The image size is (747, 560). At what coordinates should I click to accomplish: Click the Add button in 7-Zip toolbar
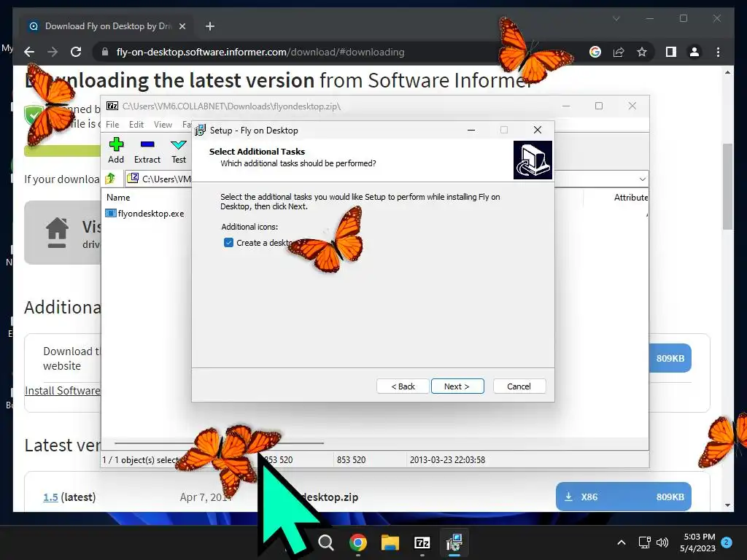116,150
